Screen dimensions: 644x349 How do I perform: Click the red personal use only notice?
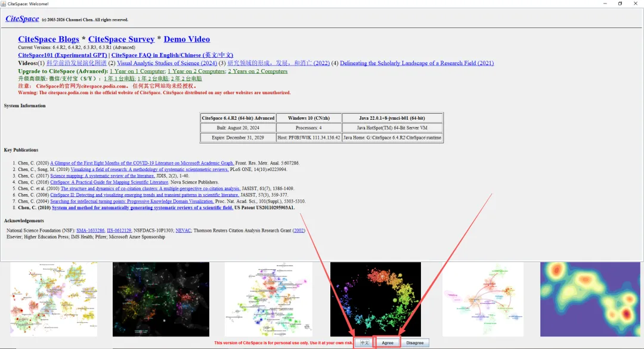tap(283, 343)
